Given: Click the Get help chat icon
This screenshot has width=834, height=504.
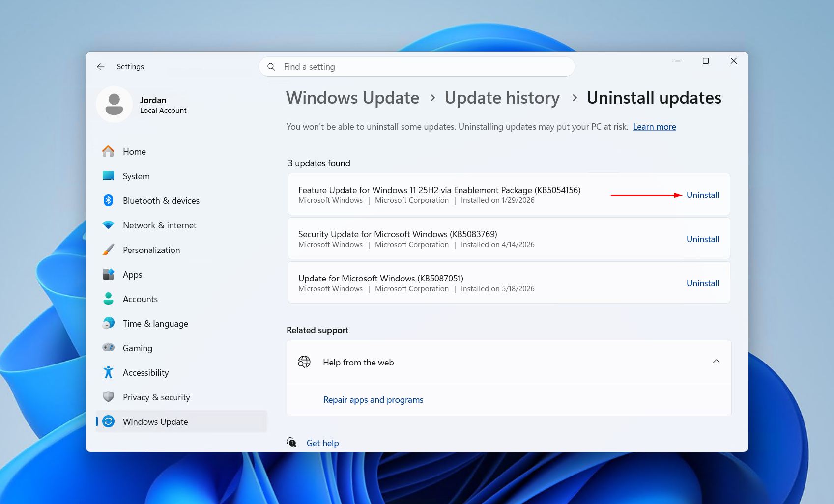Looking at the screenshot, I should click(x=292, y=443).
